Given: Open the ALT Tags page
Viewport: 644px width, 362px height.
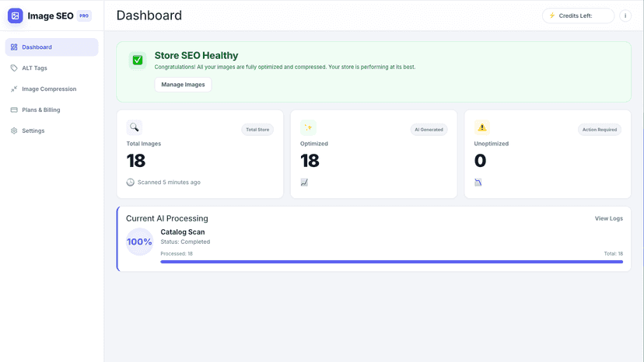Looking at the screenshot, I should click(x=52, y=68).
